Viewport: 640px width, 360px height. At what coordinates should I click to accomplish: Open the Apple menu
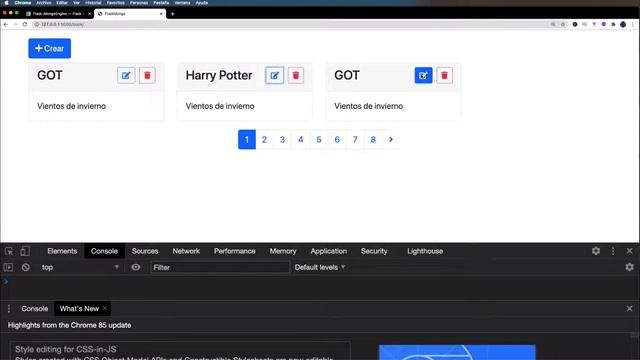click(x=6, y=3)
